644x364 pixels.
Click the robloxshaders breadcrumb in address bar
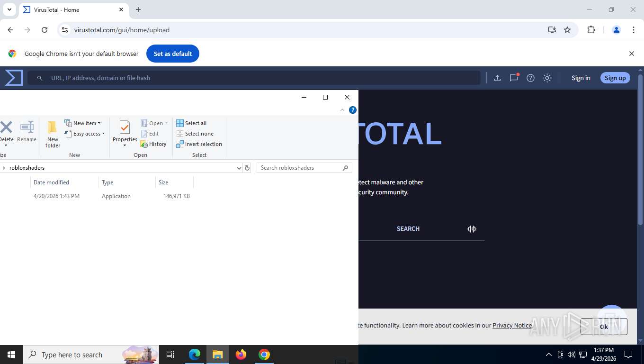[27, 168]
